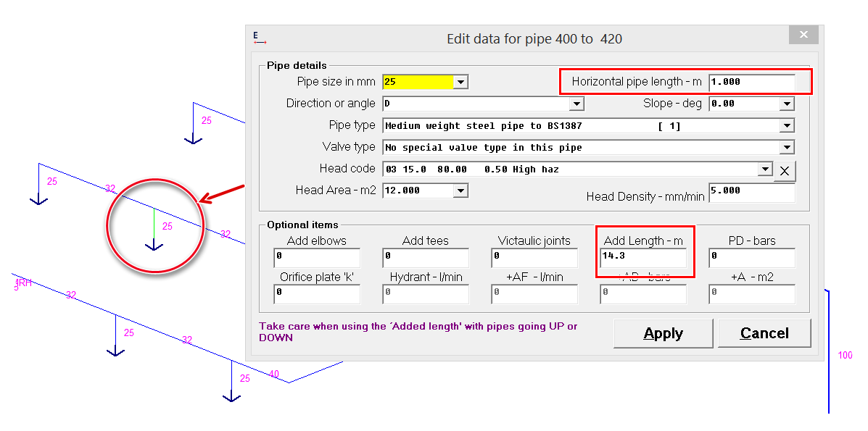
Task: Click the PD bars input field
Action: 752,257
